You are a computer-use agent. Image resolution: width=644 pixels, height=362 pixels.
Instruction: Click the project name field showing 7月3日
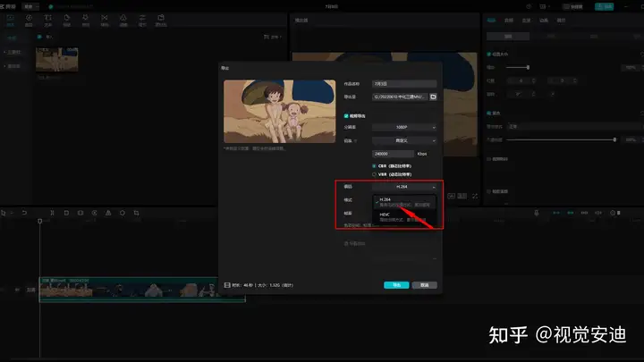(404, 84)
